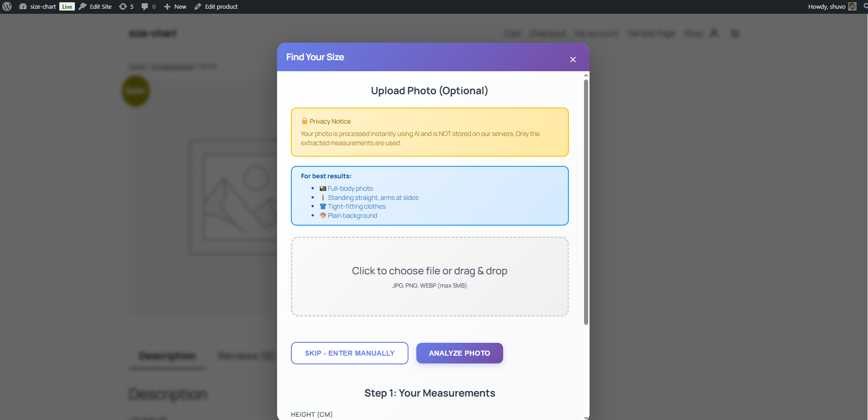This screenshot has width=868, height=420.
Task: Close the Find Your Size modal
Action: 573,59
